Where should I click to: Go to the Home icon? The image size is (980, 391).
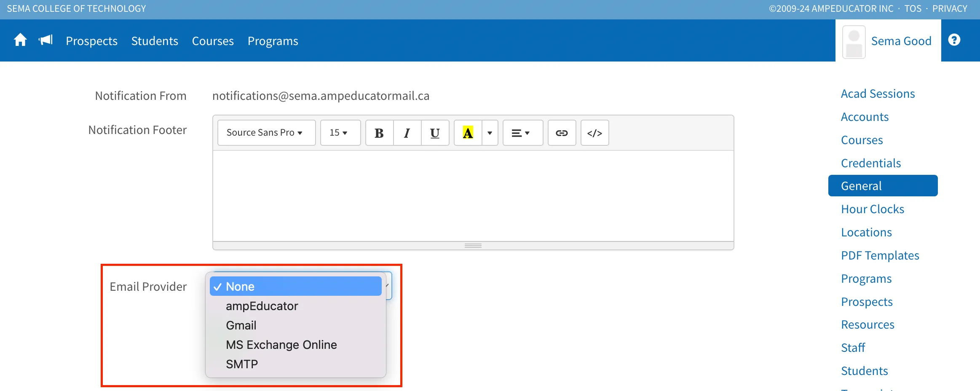click(x=20, y=40)
